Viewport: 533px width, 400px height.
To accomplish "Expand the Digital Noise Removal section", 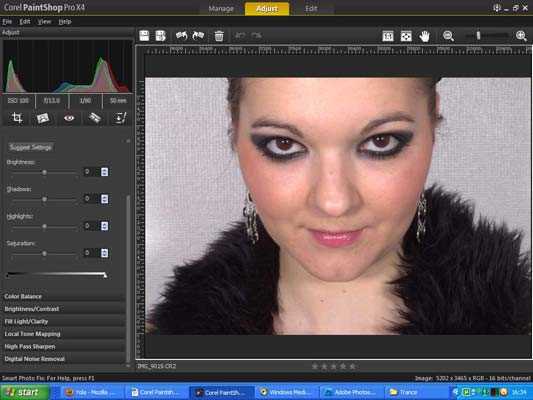I will click(x=64, y=359).
